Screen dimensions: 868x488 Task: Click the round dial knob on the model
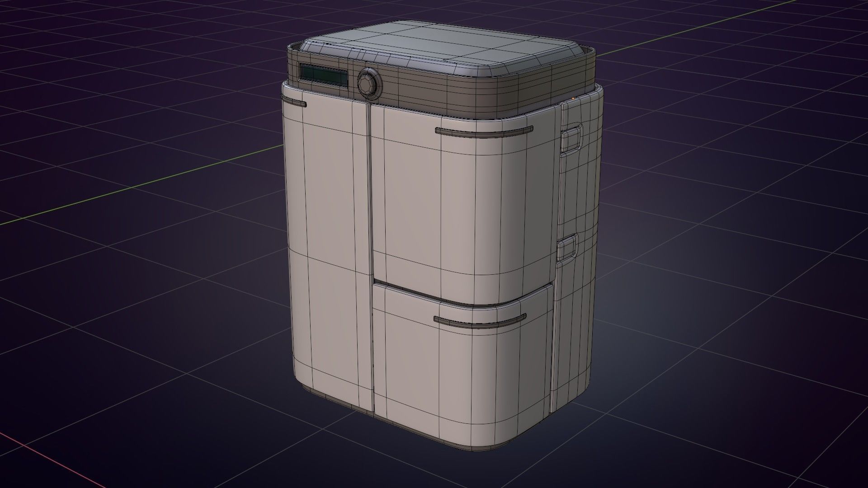[370, 83]
